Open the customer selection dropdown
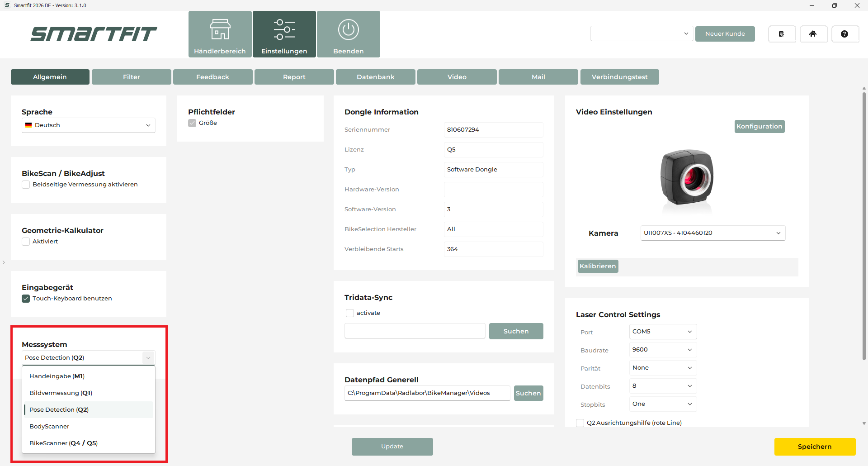868x466 pixels. (x=642, y=33)
